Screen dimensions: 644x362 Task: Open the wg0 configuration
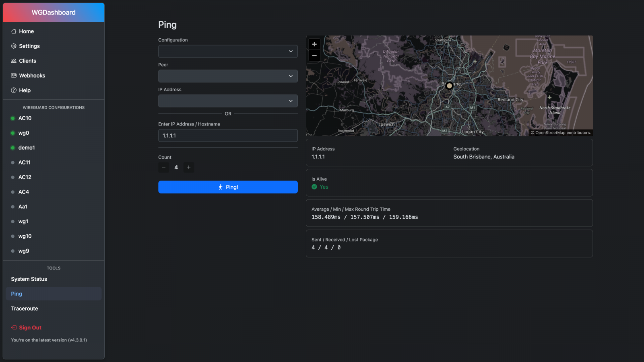[x=24, y=133]
